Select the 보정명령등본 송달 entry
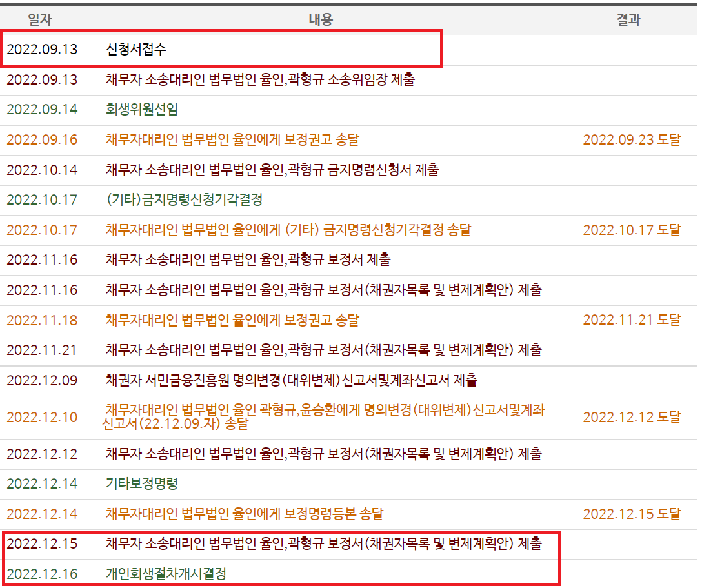Image resolution: width=702 pixels, height=588 pixels. (x=245, y=514)
